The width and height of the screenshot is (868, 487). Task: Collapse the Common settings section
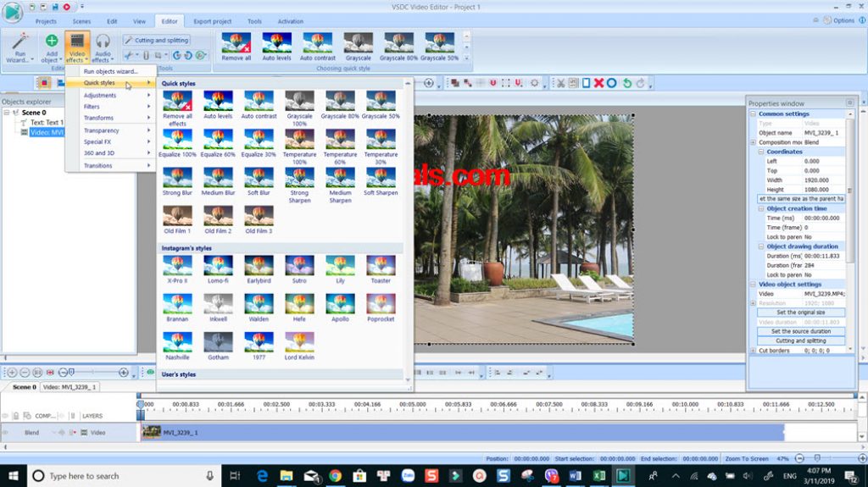click(753, 113)
